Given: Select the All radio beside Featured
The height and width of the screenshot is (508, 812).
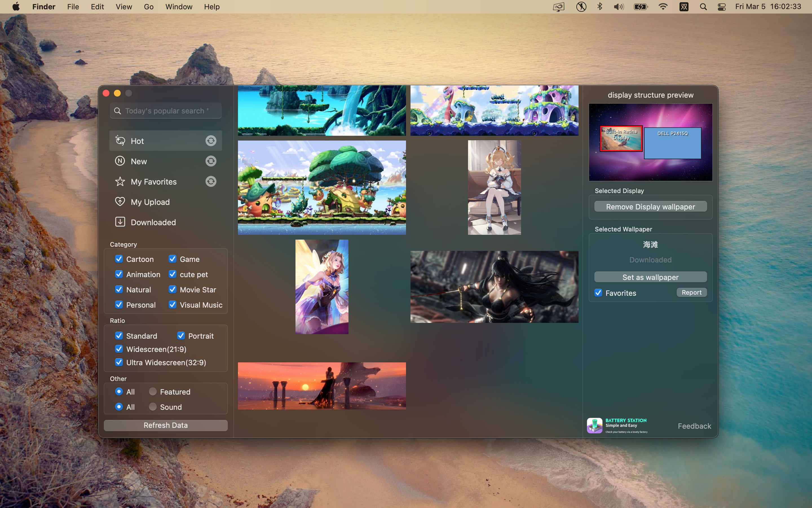Looking at the screenshot, I should [119, 391].
